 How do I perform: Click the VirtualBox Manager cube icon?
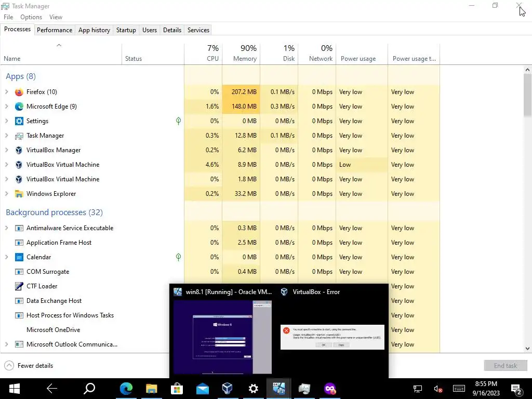(x=19, y=150)
